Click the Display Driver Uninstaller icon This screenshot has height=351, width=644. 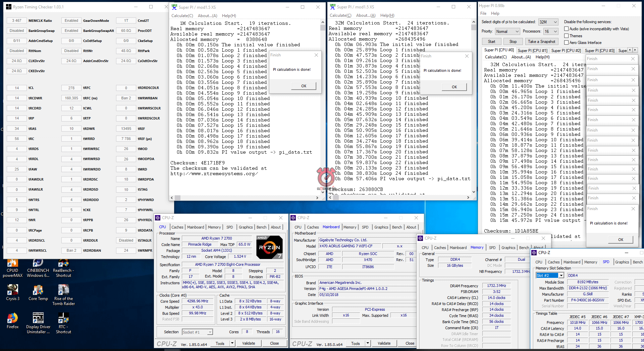38,318
